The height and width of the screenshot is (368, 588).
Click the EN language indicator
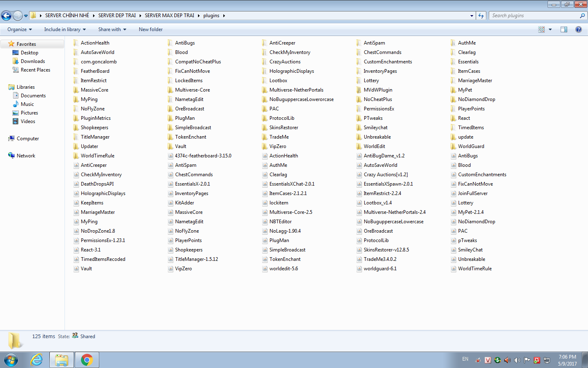click(465, 359)
